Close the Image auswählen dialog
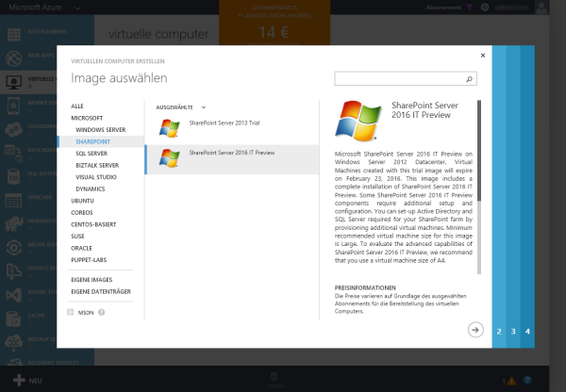The width and height of the screenshot is (566, 392). point(483,56)
